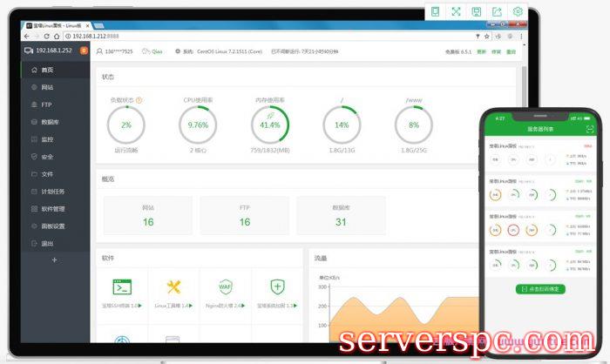The height and width of the screenshot is (364, 610).
Task: Click the fullscreen expand icon in top toolbar
Action: [455, 11]
